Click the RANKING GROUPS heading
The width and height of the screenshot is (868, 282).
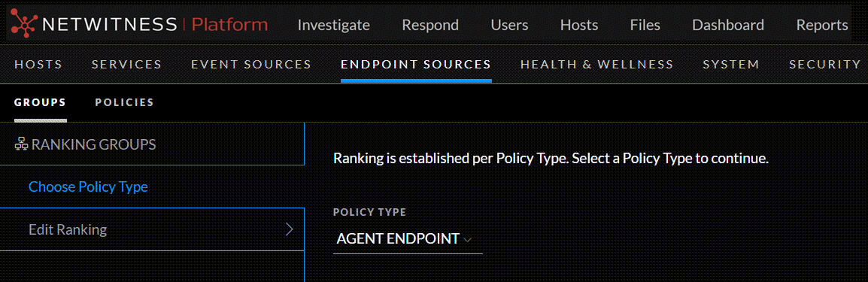click(x=93, y=145)
